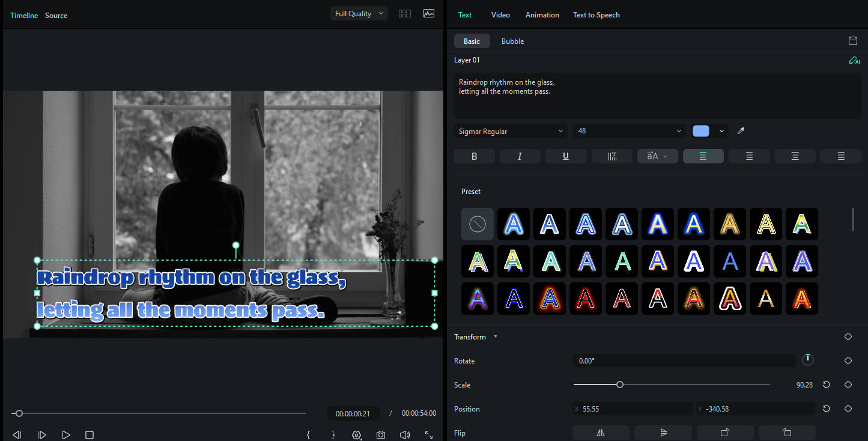Open the Sigmar Regular font dropdown

pyautogui.click(x=509, y=130)
